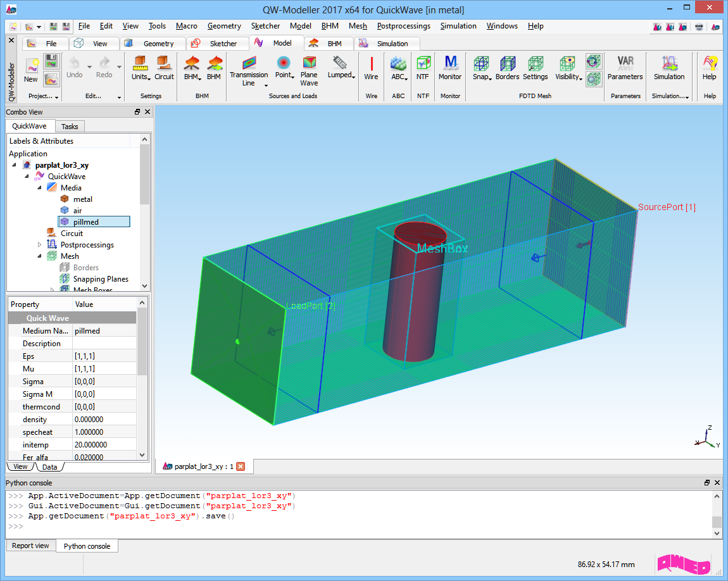The width and height of the screenshot is (728, 581).
Task: Open the Project group dropdown
Action: point(56,97)
